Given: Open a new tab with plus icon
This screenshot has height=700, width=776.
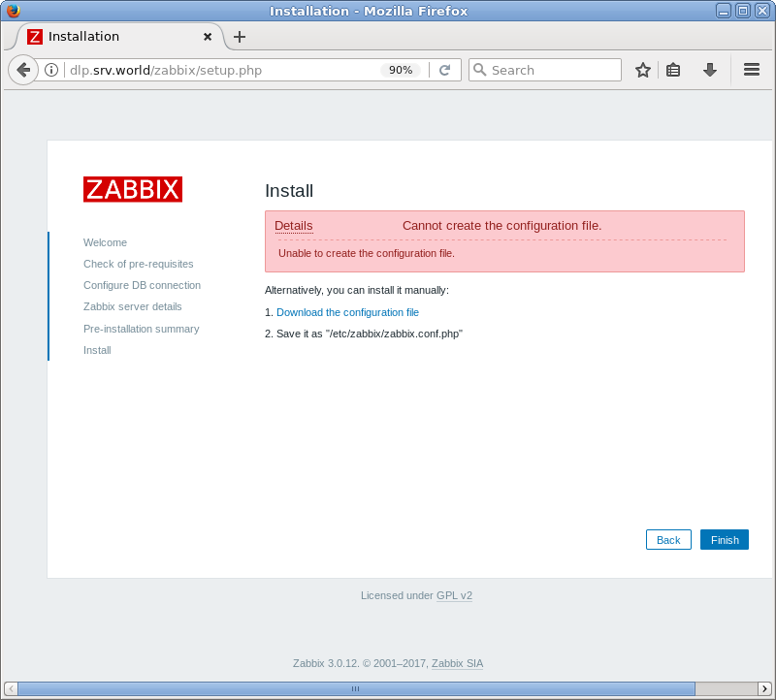Looking at the screenshot, I should 240,37.
